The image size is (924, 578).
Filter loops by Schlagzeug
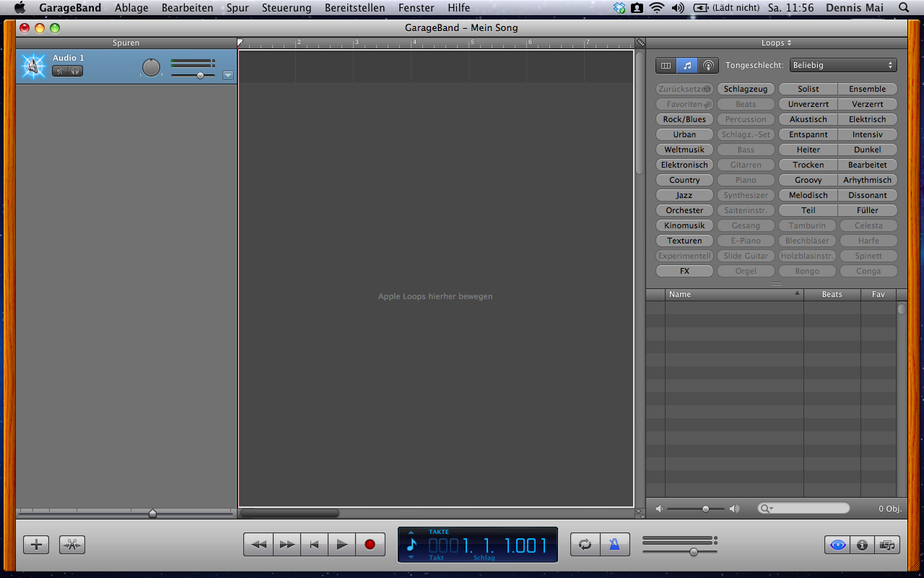tap(746, 89)
